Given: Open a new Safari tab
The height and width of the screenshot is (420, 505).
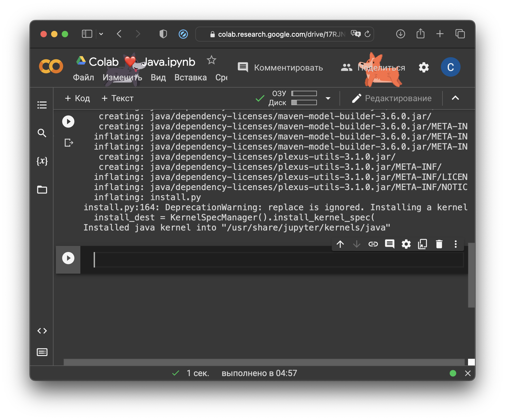Looking at the screenshot, I should pyautogui.click(x=440, y=34).
